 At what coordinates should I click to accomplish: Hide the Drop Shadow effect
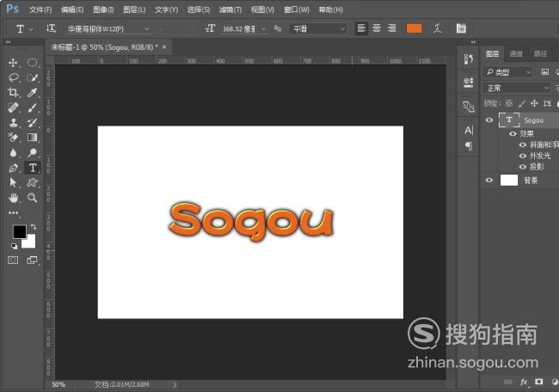[523, 167]
